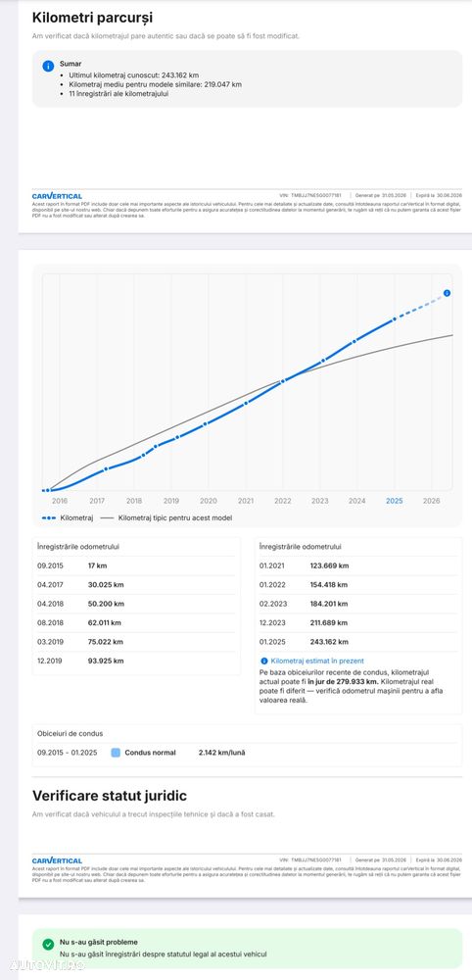This screenshot has width=472, height=980.
Task: Toggle the Kilometraj series legend label
Action: (x=76, y=518)
